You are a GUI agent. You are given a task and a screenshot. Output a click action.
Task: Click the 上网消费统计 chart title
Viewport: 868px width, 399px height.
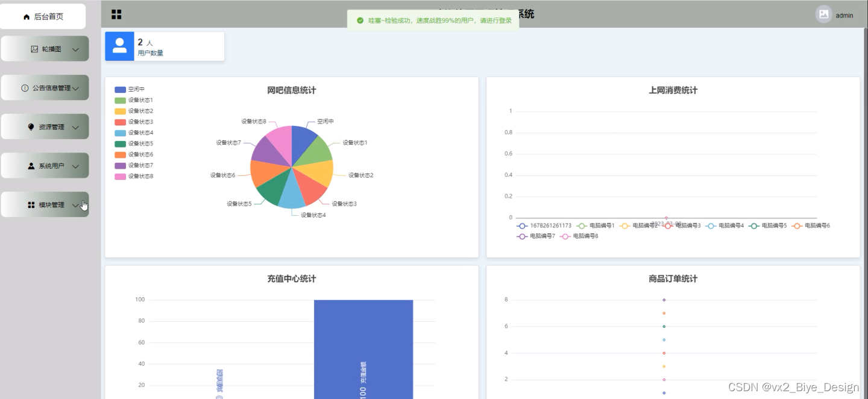pos(673,90)
